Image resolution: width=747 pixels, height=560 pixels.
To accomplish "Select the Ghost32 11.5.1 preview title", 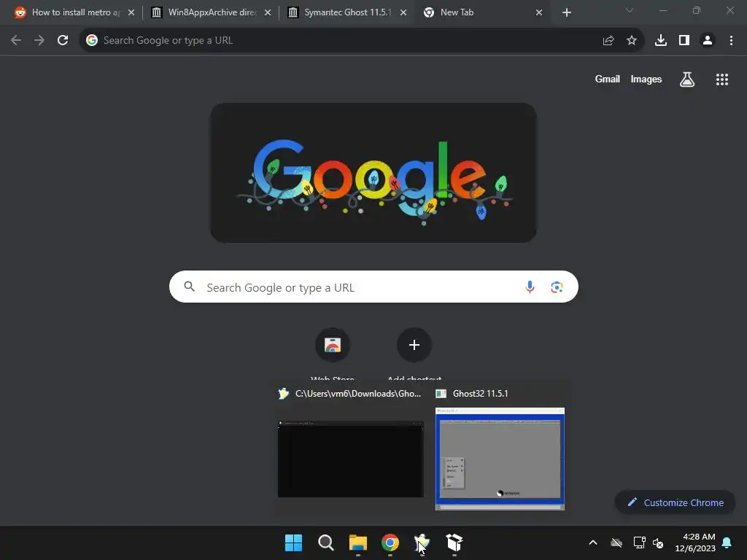I will click(480, 394).
